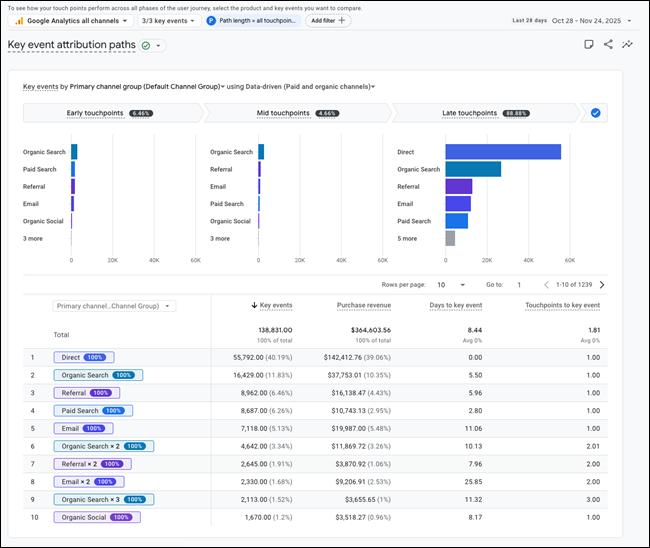Click the Organic Search bar in Mid touchpoints chart
Viewport: 650px width, 548px height.
point(261,152)
